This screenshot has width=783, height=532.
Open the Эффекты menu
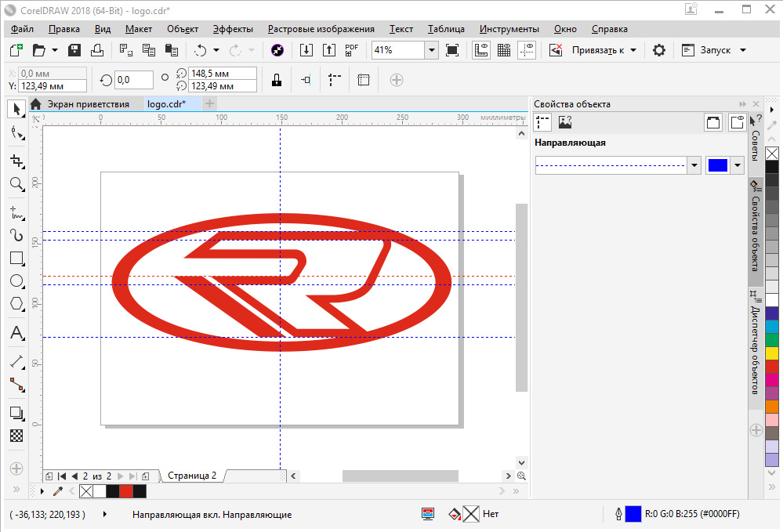233,29
